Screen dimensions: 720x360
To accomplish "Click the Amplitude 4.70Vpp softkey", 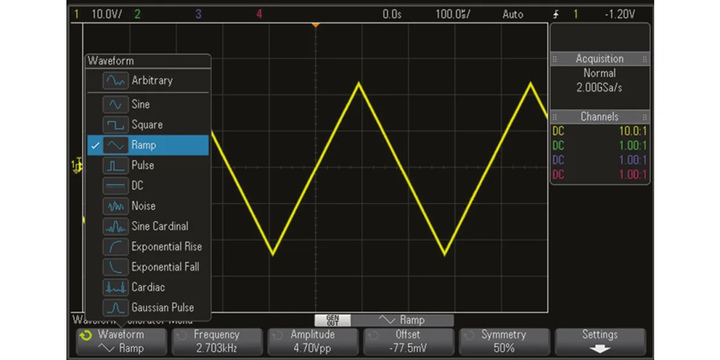I will [312, 341].
